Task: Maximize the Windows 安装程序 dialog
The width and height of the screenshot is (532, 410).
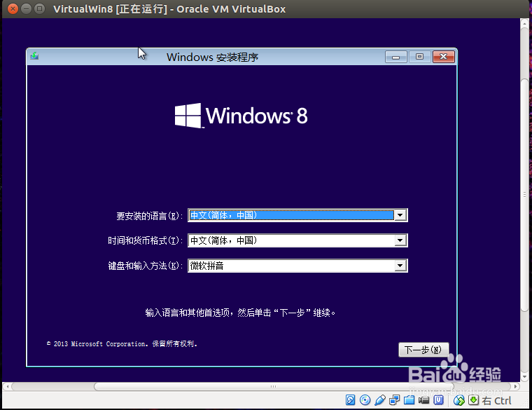Action: (420, 57)
